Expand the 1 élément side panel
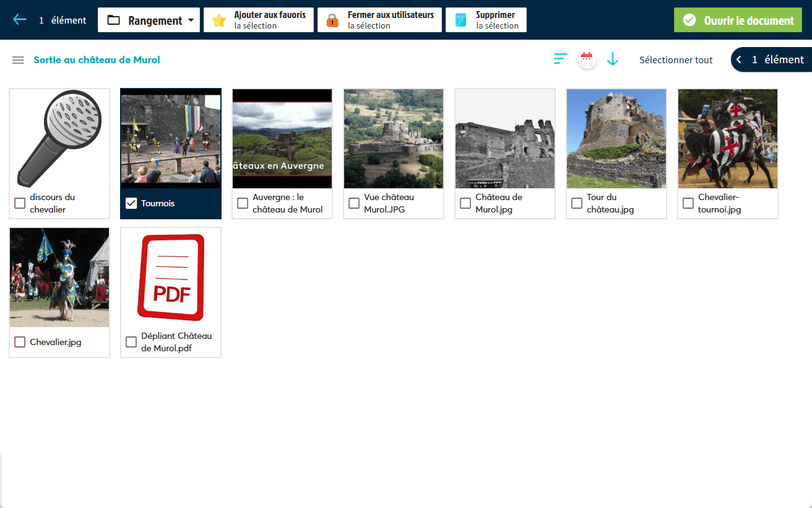 pos(771,59)
